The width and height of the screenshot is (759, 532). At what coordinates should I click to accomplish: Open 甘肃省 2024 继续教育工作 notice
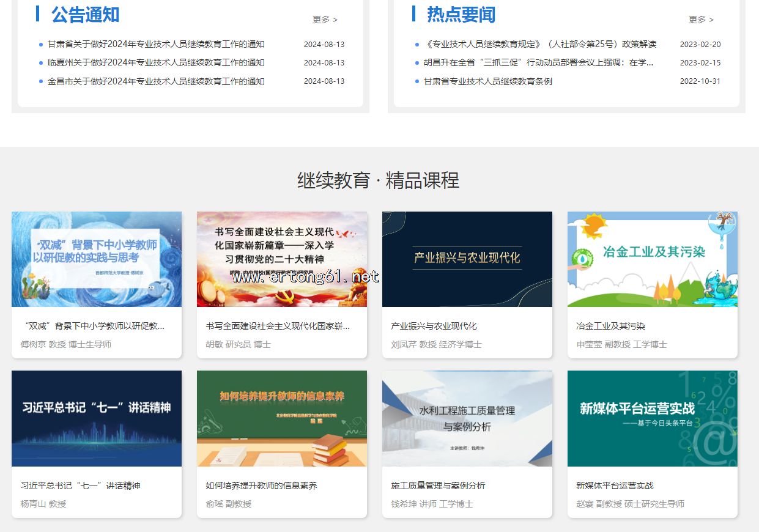point(156,44)
